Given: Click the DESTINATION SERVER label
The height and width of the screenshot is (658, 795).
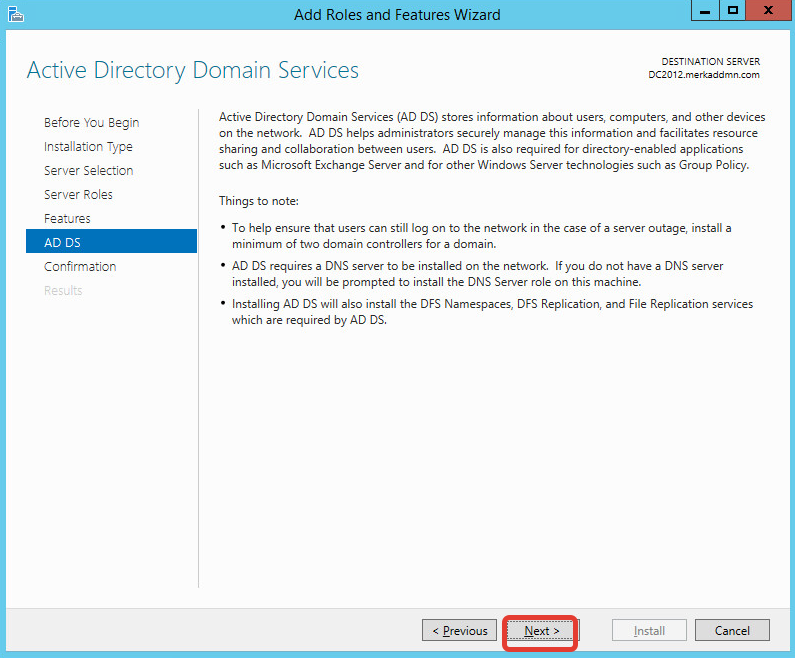Looking at the screenshot, I should click(x=710, y=61).
